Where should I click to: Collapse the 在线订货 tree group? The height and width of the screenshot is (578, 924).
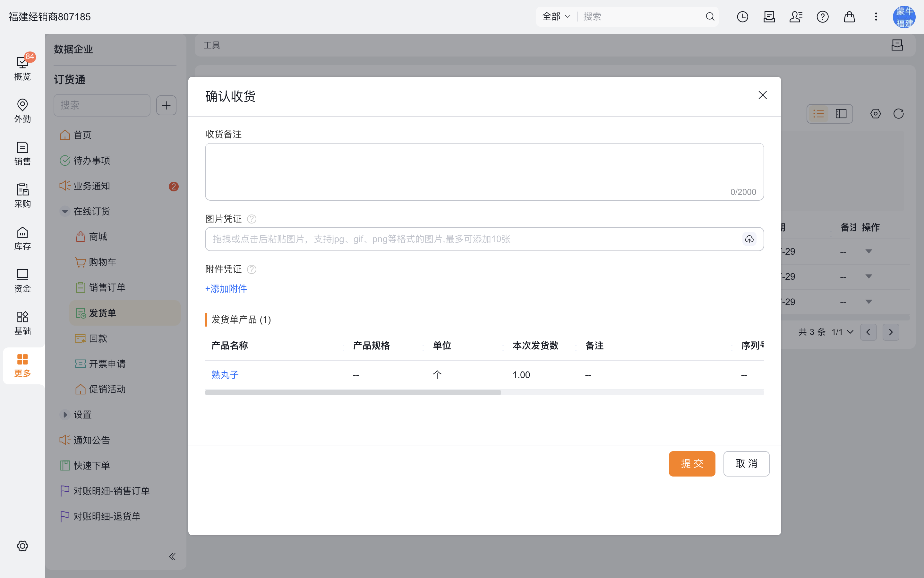(65, 211)
